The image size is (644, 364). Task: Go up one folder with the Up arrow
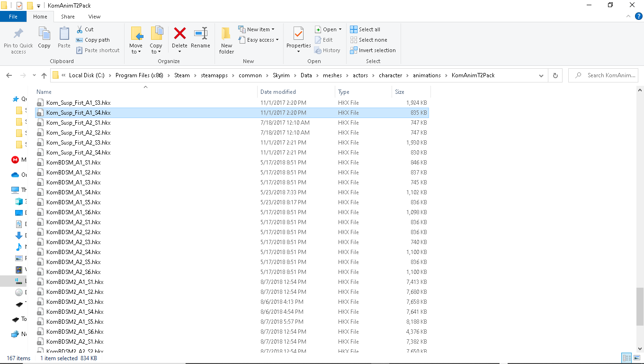pos(44,75)
